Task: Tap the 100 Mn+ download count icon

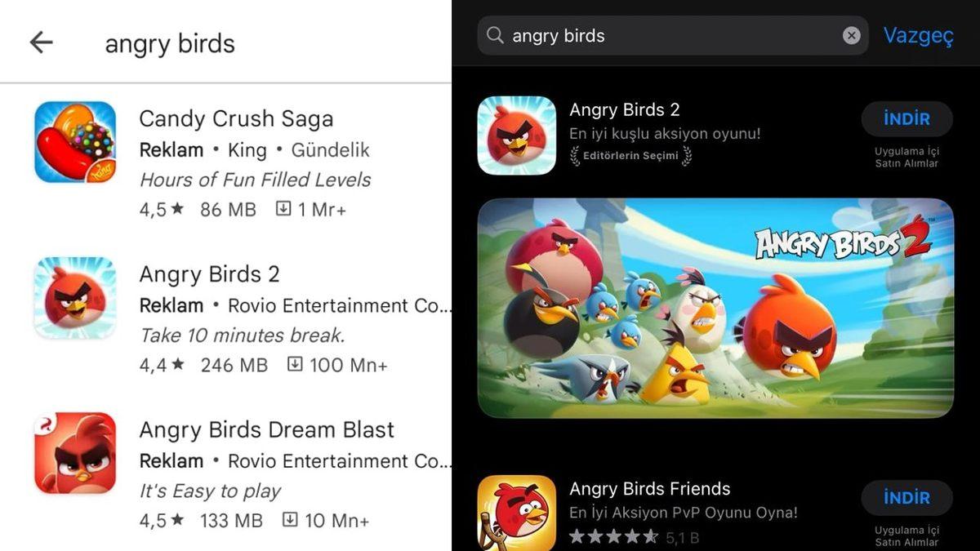Action: [x=295, y=365]
